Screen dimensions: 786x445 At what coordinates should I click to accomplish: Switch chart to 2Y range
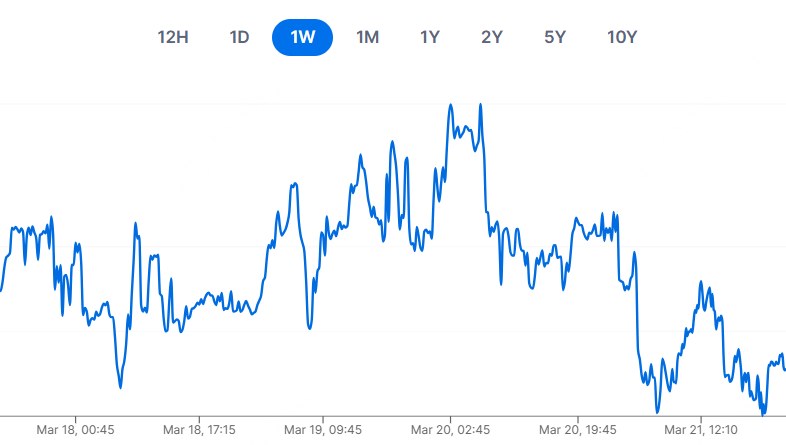(491, 38)
